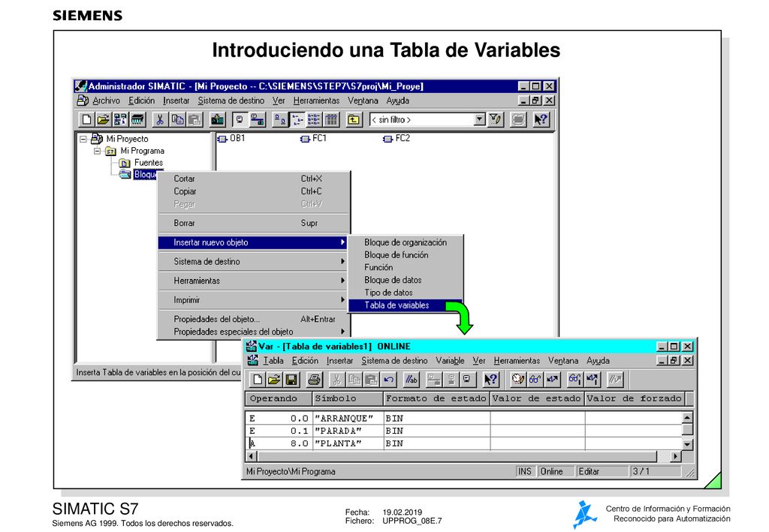Click the Var table vertical scroll down arrow
Screen dimensions: 769x532
click(x=688, y=444)
